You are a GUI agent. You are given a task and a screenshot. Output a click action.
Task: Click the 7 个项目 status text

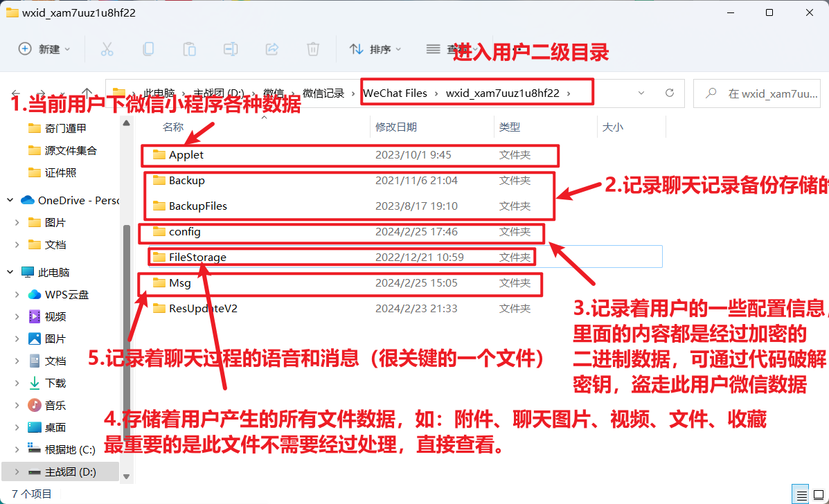tap(32, 494)
